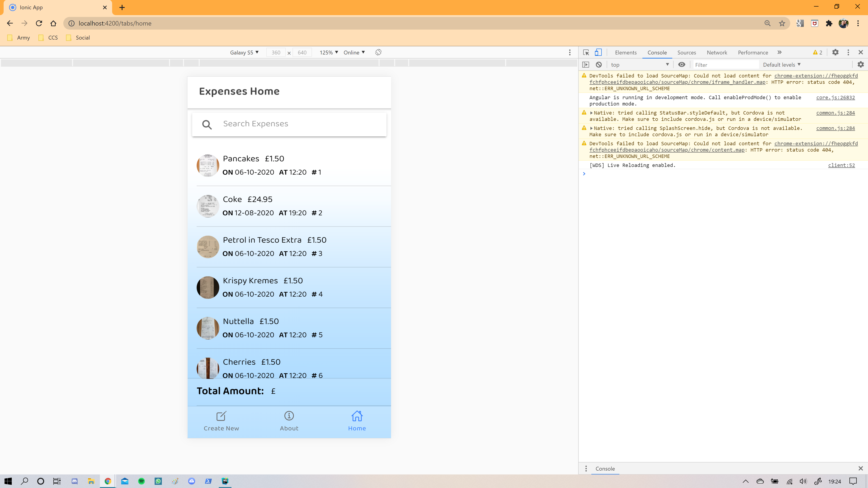This screenshot has width=868, height=488.
Task: Open the core.js:26832 source link
Action: [x=835, y=97]
